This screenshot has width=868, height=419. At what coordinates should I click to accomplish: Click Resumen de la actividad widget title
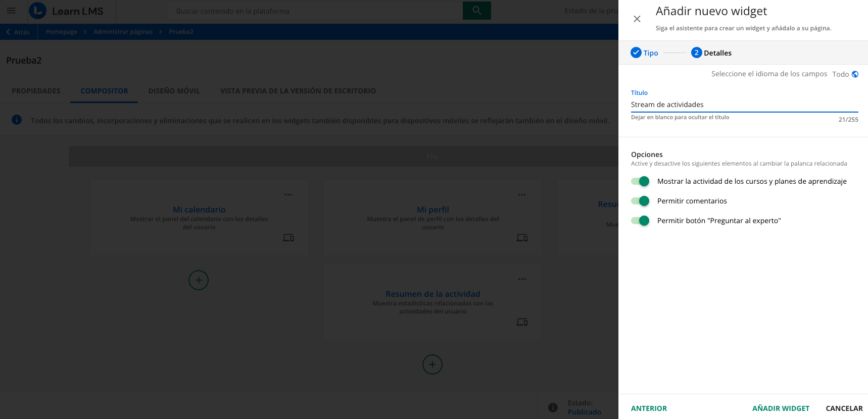(433, 294)
